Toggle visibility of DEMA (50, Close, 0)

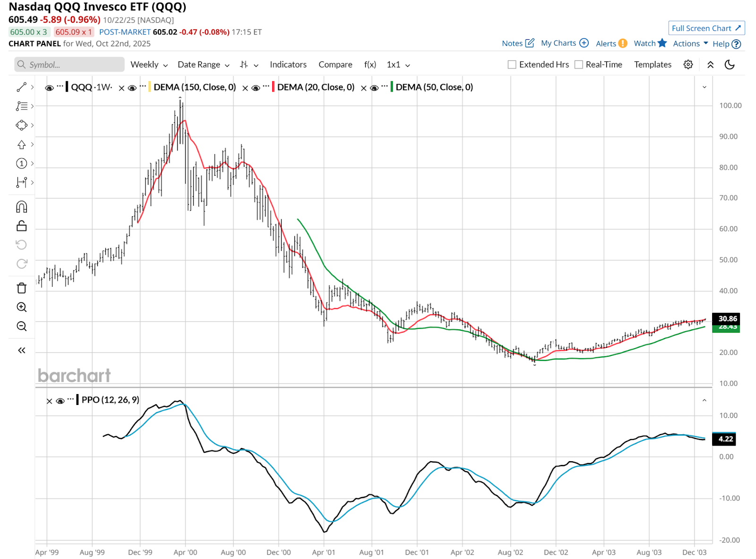[374, 88]
